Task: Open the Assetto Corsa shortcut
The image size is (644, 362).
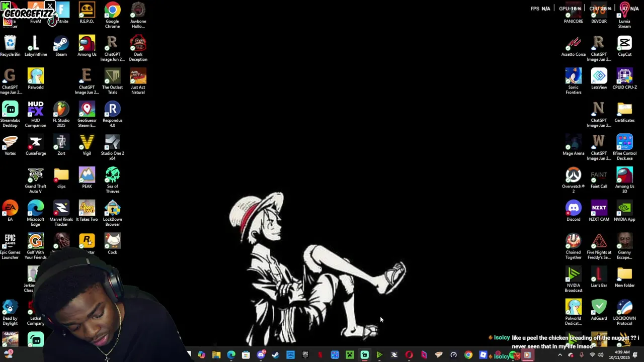Action: coord(573,46)
